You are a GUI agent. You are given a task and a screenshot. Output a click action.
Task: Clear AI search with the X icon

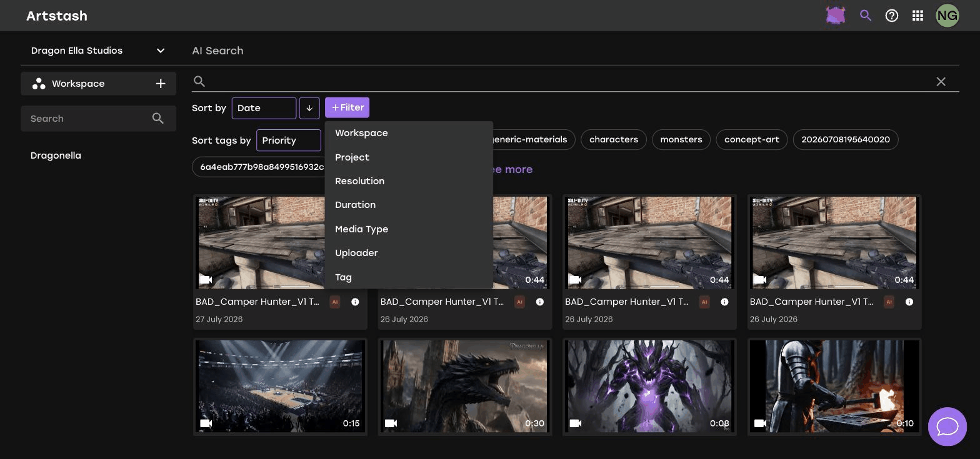(941, 82)
